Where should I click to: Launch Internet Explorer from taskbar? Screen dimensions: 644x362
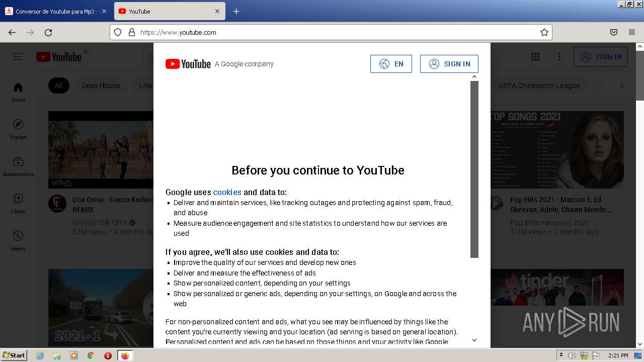(x=40, y=355)
